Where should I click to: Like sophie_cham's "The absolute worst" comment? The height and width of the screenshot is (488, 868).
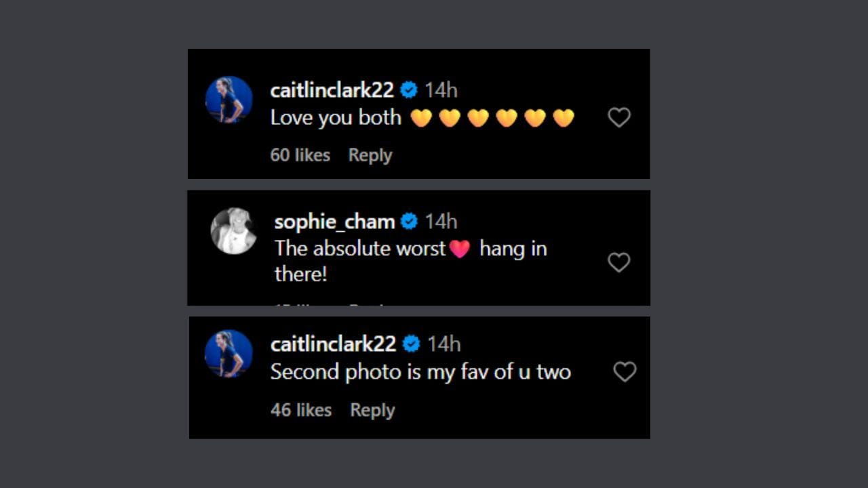(619, 262)
